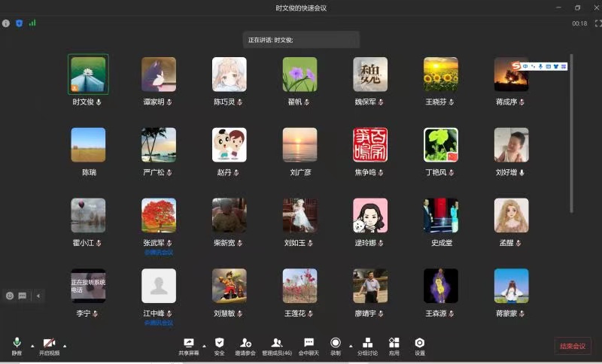This screenshot has width=602, height=364.
Task: Open the 应用 apps panel
Action: [394, 346]
